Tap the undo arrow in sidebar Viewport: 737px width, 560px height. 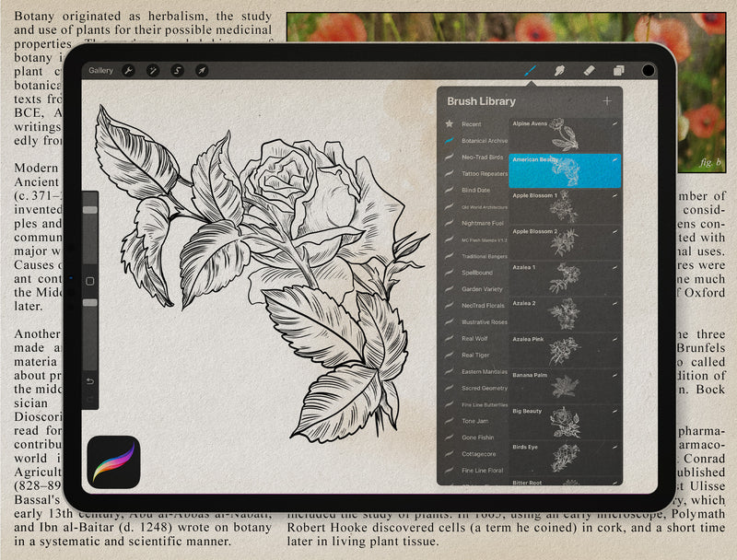point(90,380)
